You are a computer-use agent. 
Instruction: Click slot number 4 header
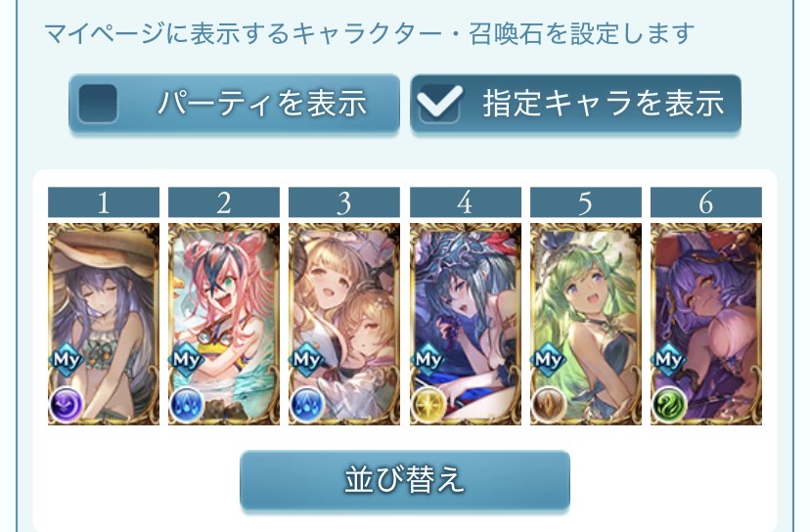[x=466, y=202]
